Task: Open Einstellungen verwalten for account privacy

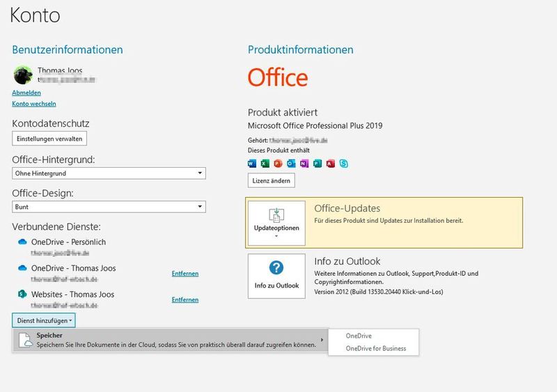Action: tap(49, 139)
